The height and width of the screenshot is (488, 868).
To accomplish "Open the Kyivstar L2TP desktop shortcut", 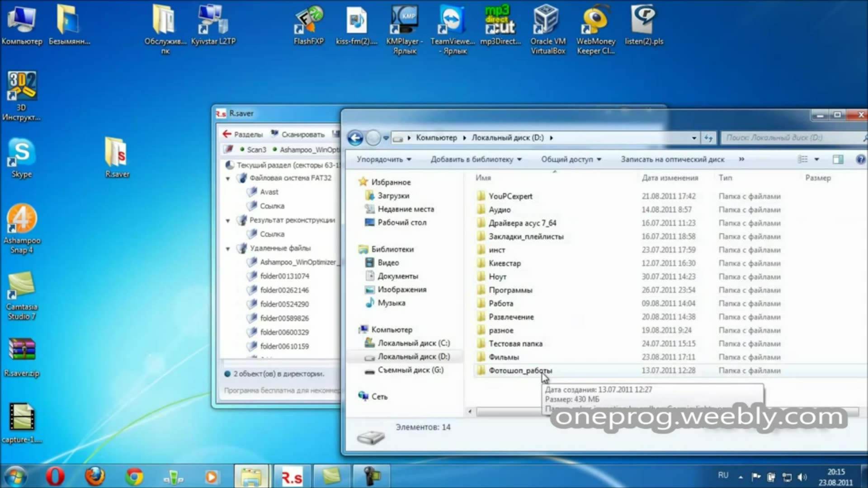I will point(213,25).
